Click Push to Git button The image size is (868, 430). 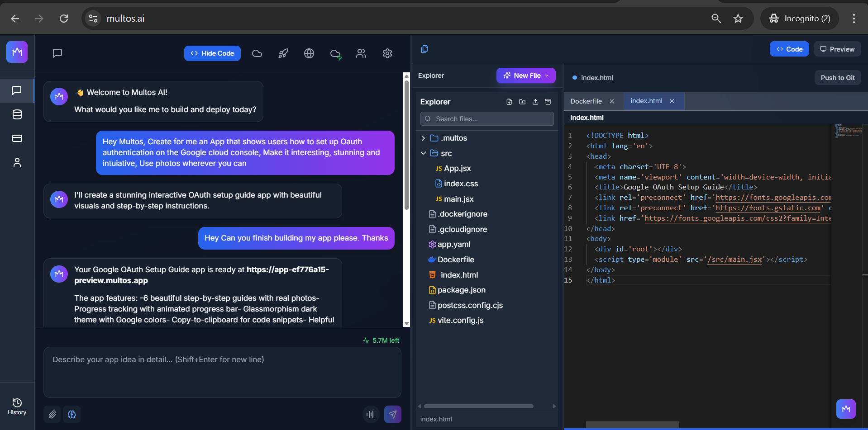(x=838, y=78)
